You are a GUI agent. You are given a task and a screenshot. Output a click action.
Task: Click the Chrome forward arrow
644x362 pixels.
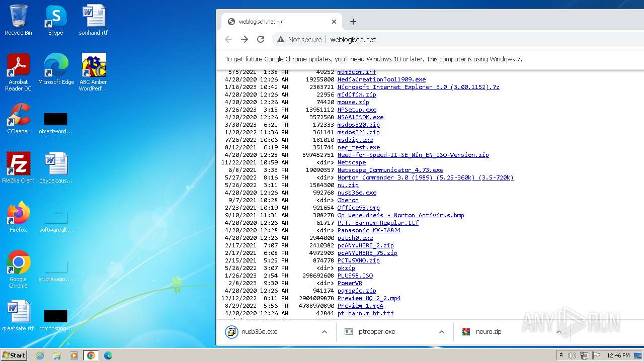click(245, 39)
